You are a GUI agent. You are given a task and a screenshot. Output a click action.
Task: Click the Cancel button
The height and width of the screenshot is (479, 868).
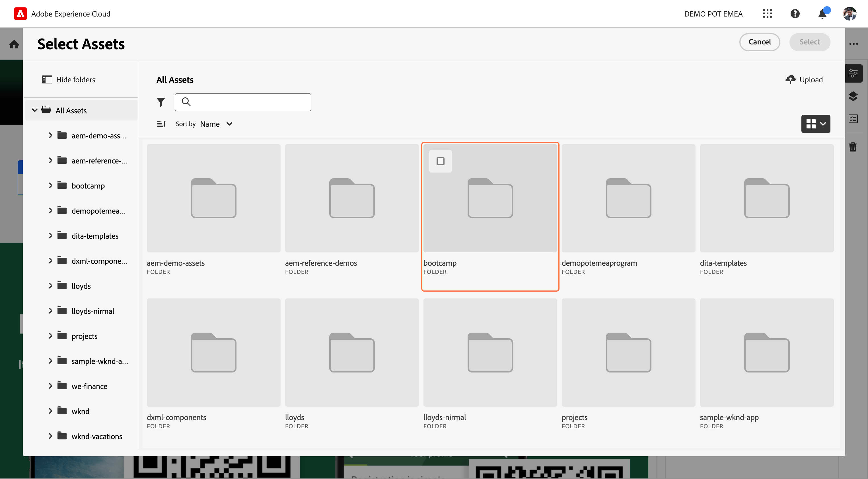(x=760, y=42)
